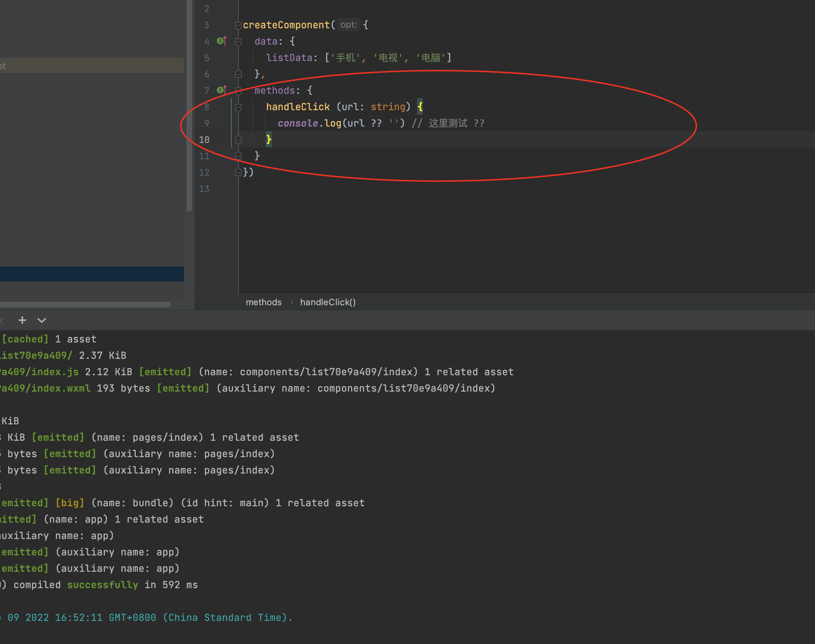Click the red up-arrow gutter icon next to data
This screenshot has height=644, width=815.
(x=225, y=40)
